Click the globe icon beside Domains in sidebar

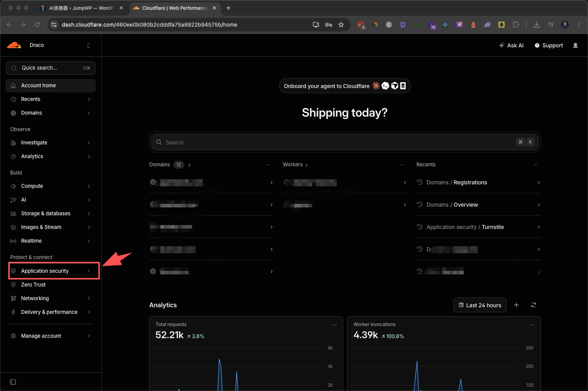[x=13, y=113]
